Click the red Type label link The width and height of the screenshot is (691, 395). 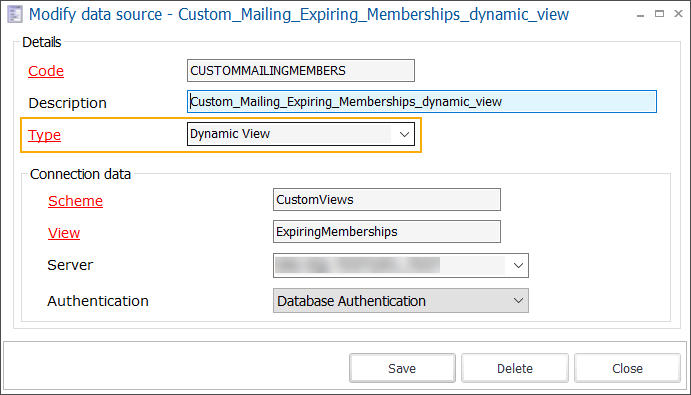45,135
